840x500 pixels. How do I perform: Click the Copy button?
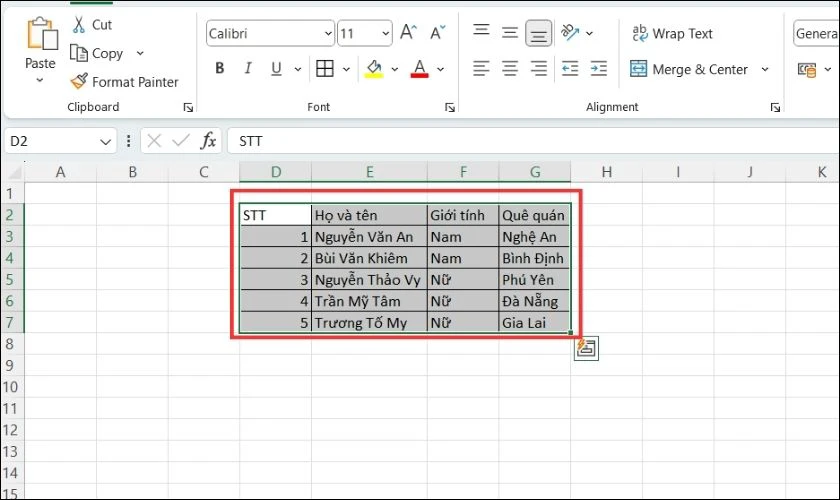click(x=96, y=53)
